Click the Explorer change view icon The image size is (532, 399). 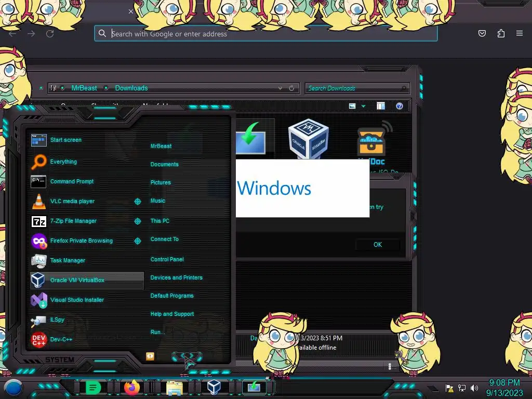click(x=352, y=106)
